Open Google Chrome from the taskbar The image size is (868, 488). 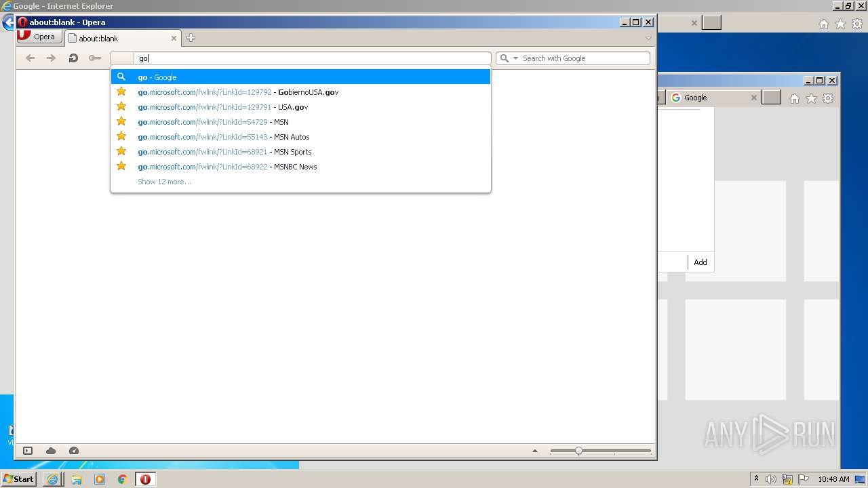click(123, 479)
